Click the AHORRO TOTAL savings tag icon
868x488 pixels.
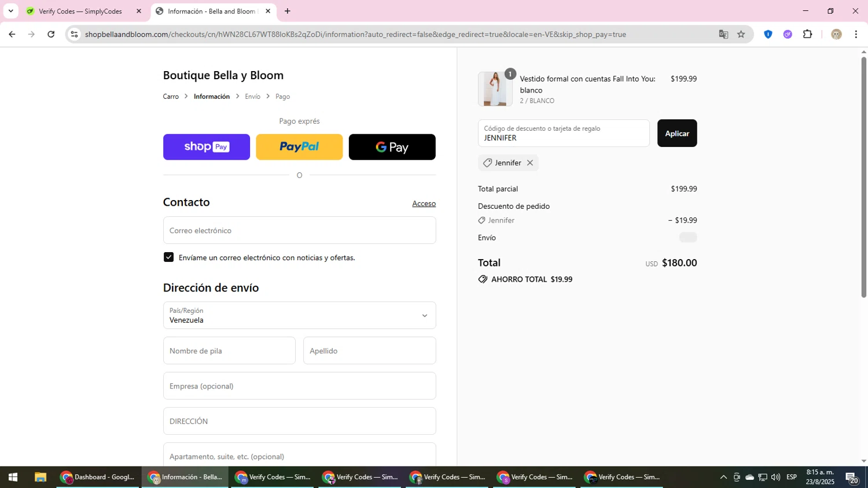click(x=483, y=279)
